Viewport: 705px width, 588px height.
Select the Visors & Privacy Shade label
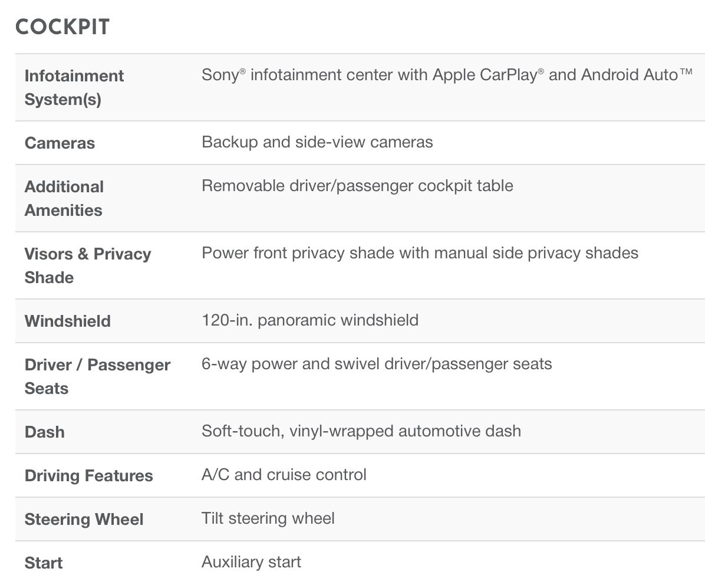(x=88, y=265)
